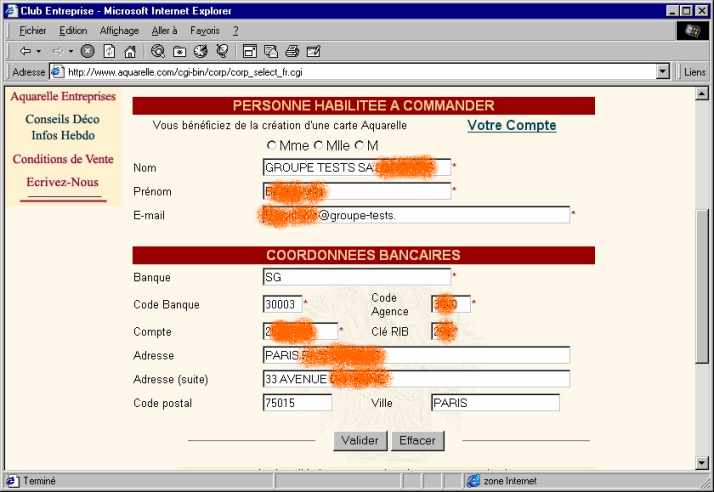Click the Adresse field containing PARIS
The width and height of the screenshot is (714, 492).
click(x=416, y=355)
